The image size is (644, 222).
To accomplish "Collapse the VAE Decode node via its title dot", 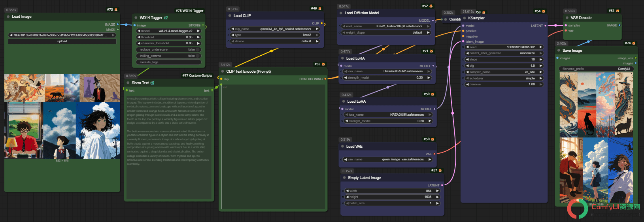I will [567, 18].
